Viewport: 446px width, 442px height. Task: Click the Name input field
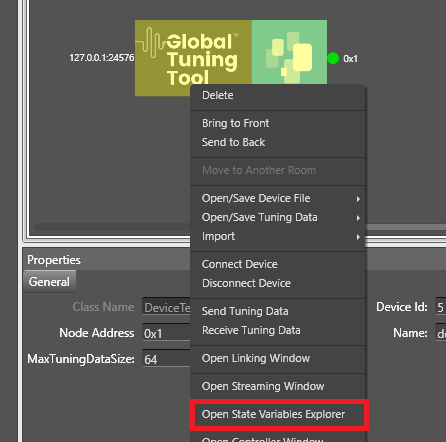[x=440, y=333]
